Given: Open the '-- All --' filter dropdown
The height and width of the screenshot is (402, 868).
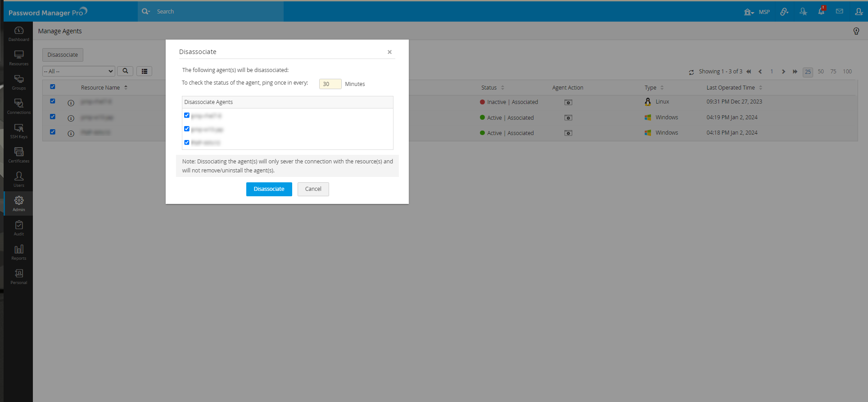Looking at the screenshot, I should (79, 71).
